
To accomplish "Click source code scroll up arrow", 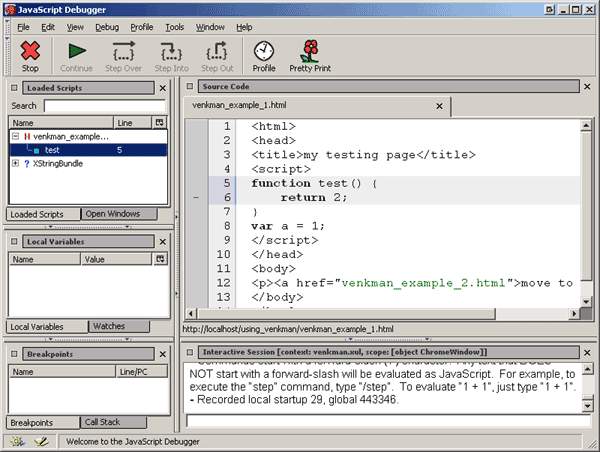I will pyautogui.click(x=586, y=125).
